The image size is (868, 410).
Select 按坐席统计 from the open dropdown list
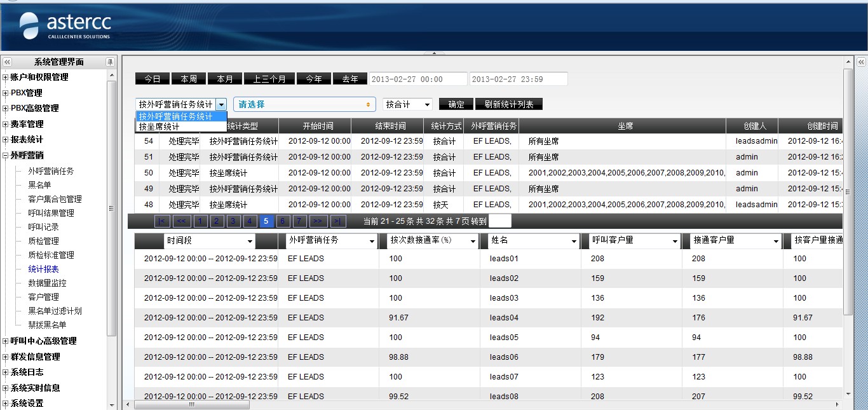[x=159, y=126]
